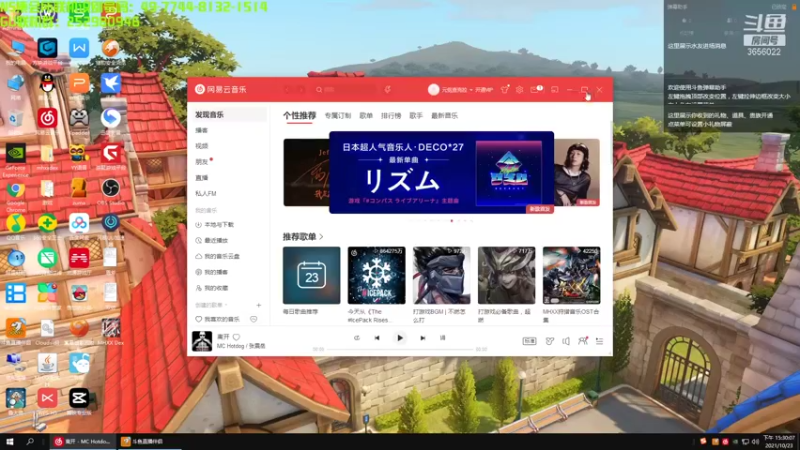This screenshot has width=800, height=450.
Task: Open the current song album cover
Action: tap(202, 341)
